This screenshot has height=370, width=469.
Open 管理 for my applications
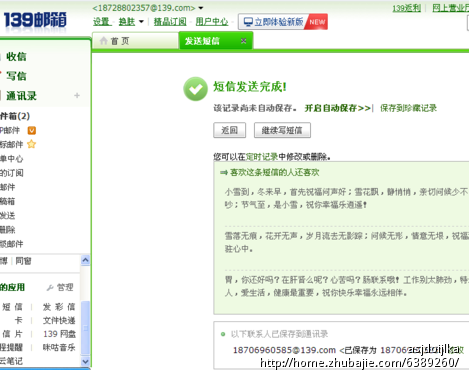pyautogui.click(x=65, y=287)
